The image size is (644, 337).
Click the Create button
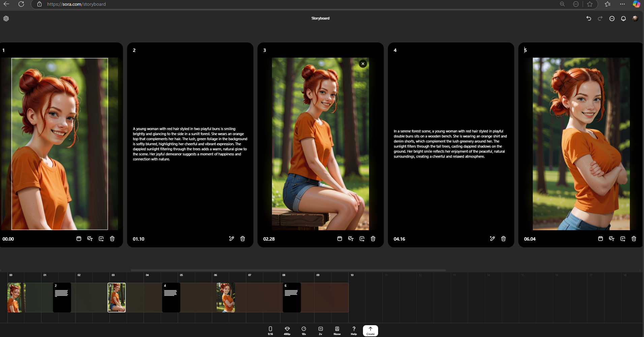(x=370, y=331)
